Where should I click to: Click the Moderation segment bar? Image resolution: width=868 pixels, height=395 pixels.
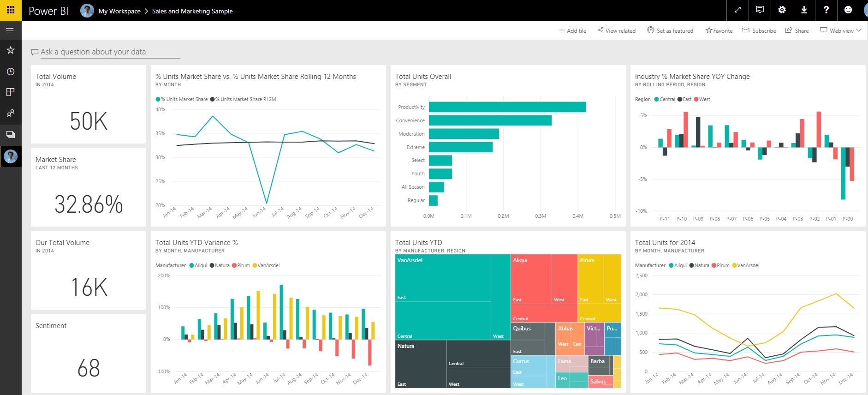coord(464,134)
